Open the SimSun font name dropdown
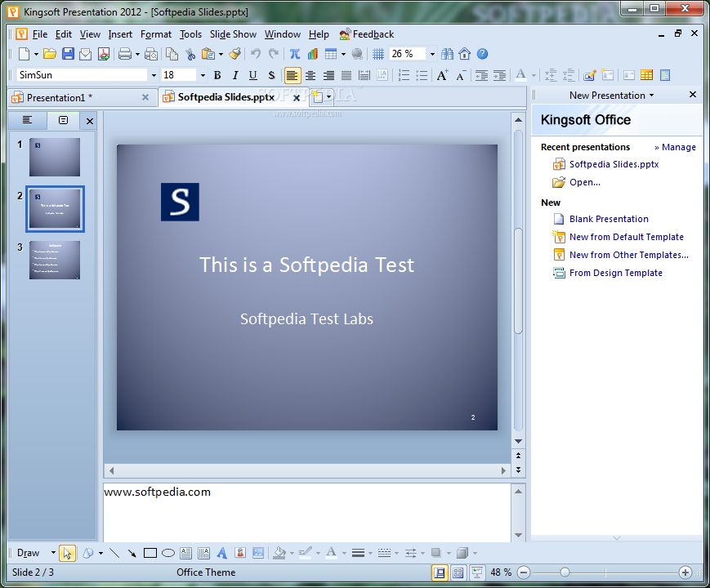Viewport: 710px width, 588px height. (154, 75)
